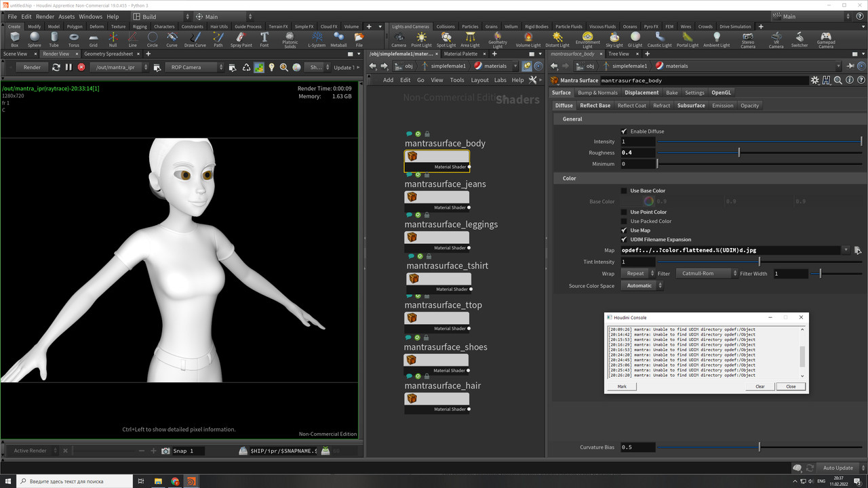Enable the Use Base Color checkbox
868x488 pixels.
[x=624, y=191]
